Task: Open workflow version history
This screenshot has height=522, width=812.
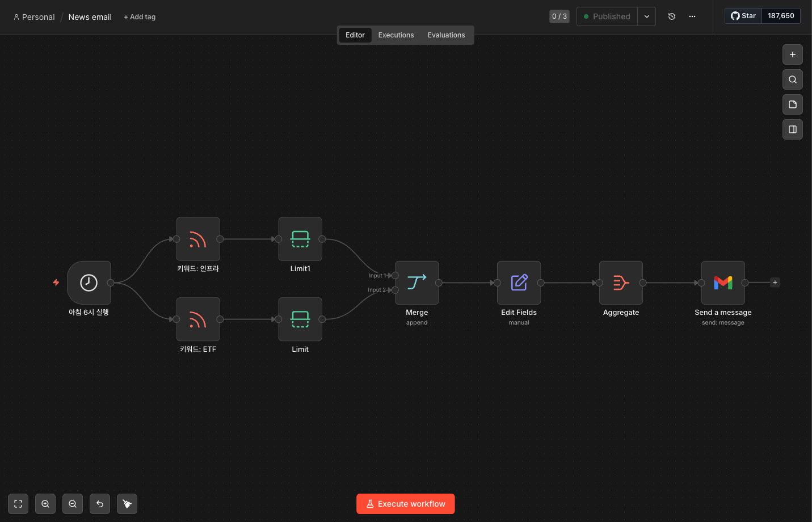Action: (x=672, y=16)
